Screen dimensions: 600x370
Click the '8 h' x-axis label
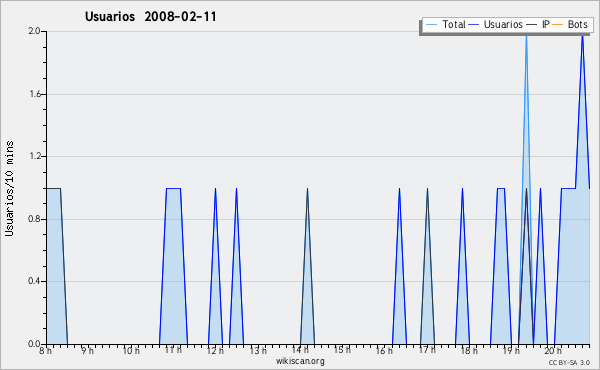46,350
